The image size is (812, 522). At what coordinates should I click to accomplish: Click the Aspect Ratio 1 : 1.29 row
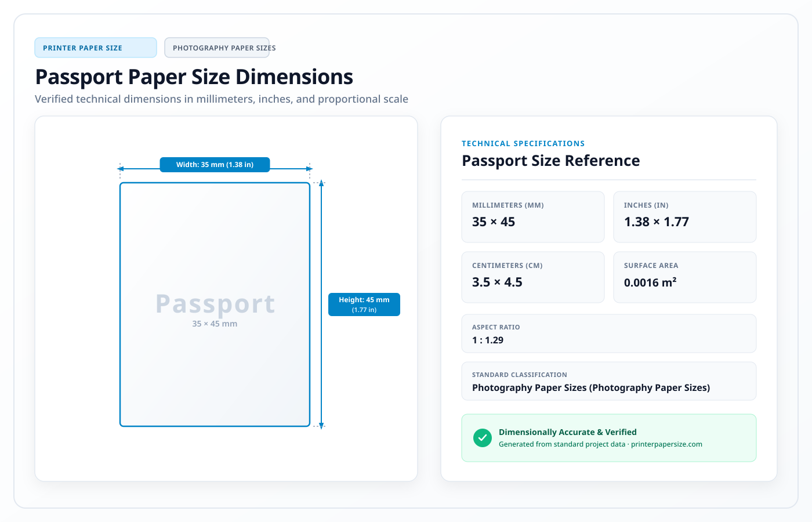(x=609, y=333)
